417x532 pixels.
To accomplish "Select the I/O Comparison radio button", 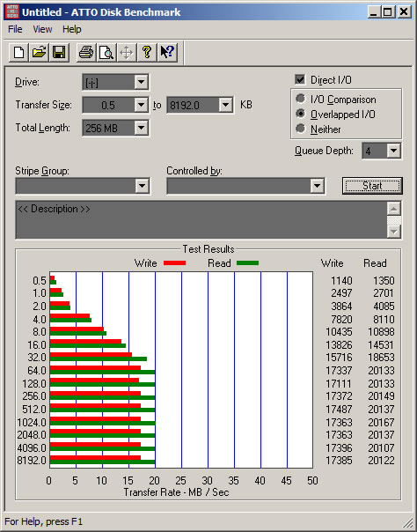I will pyautogui.click(x=300, y=99).
